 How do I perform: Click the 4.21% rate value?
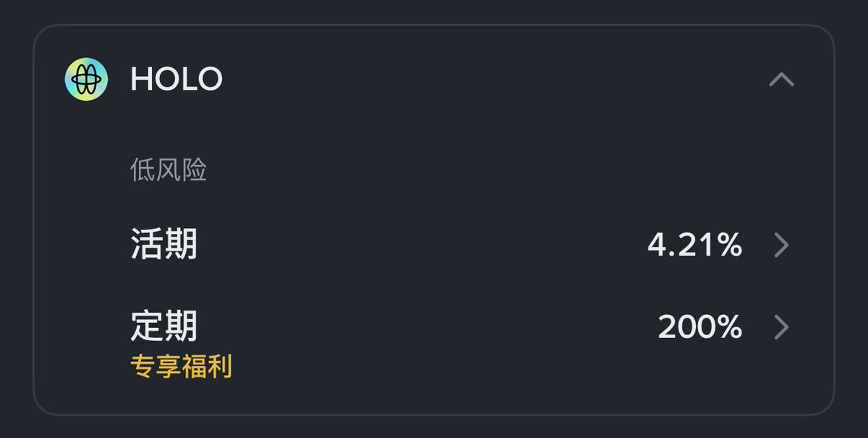point(694,245)
